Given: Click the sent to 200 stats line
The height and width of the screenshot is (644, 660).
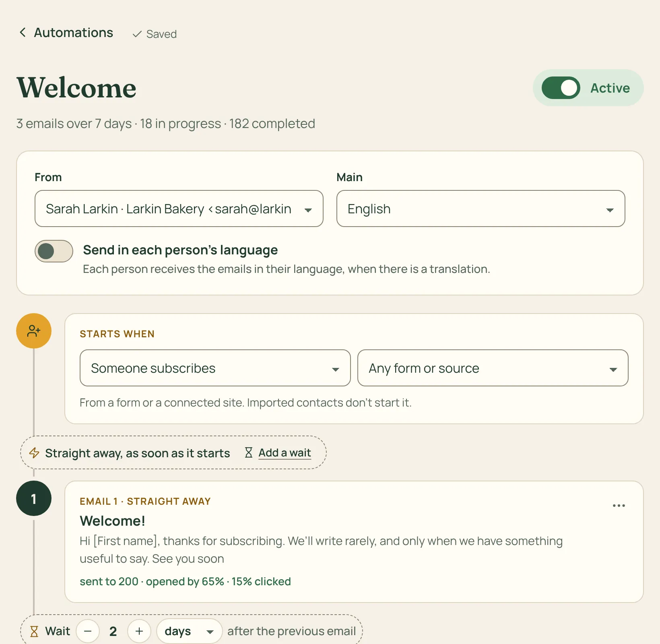Looking at the screenshot, I should (185, 582).
